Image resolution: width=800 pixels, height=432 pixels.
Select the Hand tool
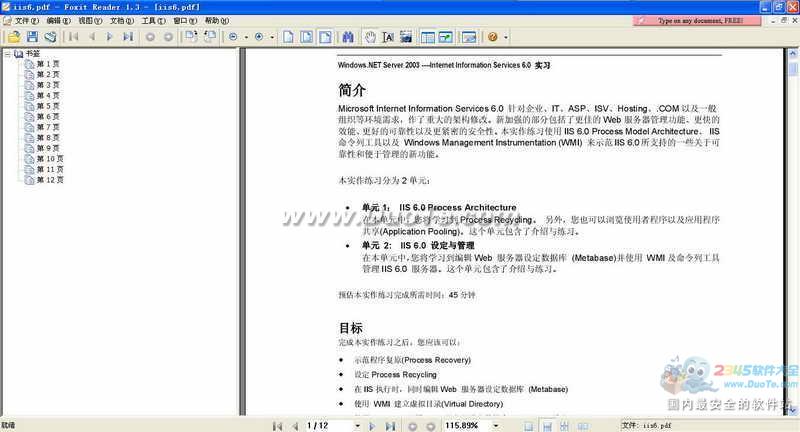370,37
